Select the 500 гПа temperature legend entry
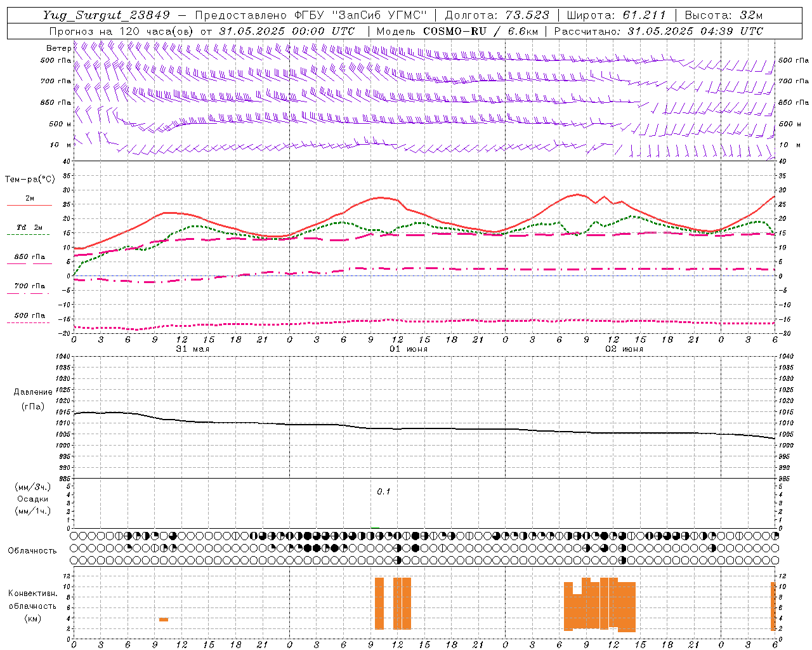812x650 pixels. 29,318
